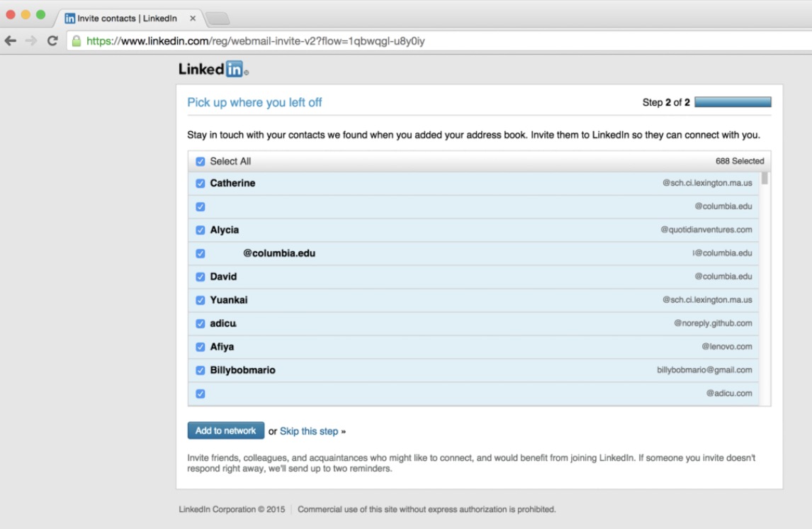Image resolution: width=812 pixels, height=529 pixels.
Task: Click the Add to network button
Action: click(226, 430)
